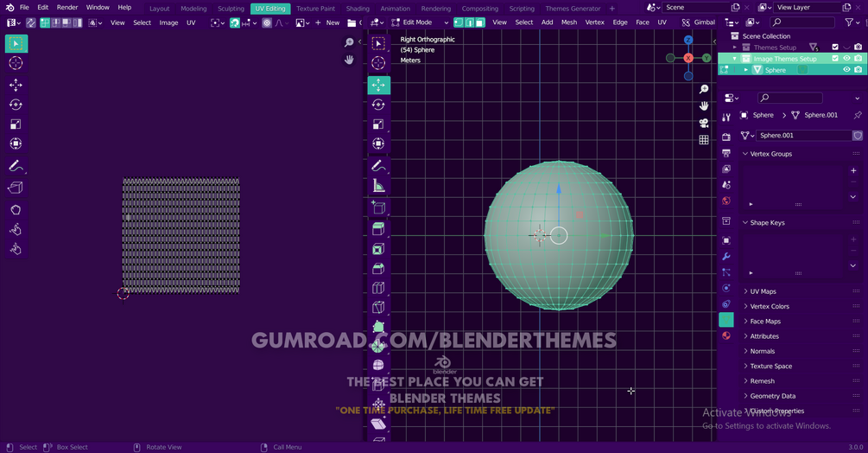Screen dimensions: 868x453
Task: Activate the Measure tool in 3D viewport
Action: [378, 186]
